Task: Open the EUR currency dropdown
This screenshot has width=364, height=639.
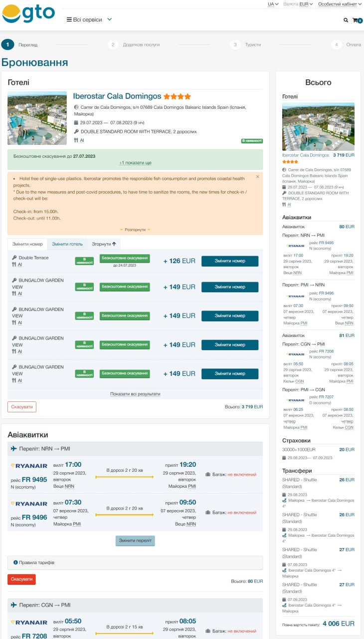Action: [x=306, y=4]
